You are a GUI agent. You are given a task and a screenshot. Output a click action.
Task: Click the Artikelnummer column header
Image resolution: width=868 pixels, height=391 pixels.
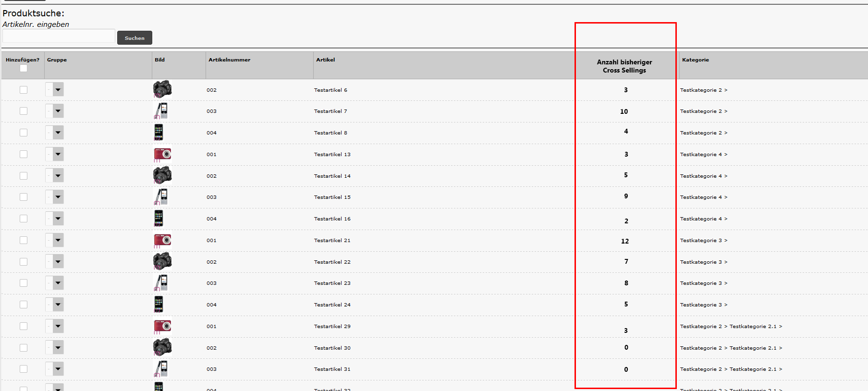[229, 60]
